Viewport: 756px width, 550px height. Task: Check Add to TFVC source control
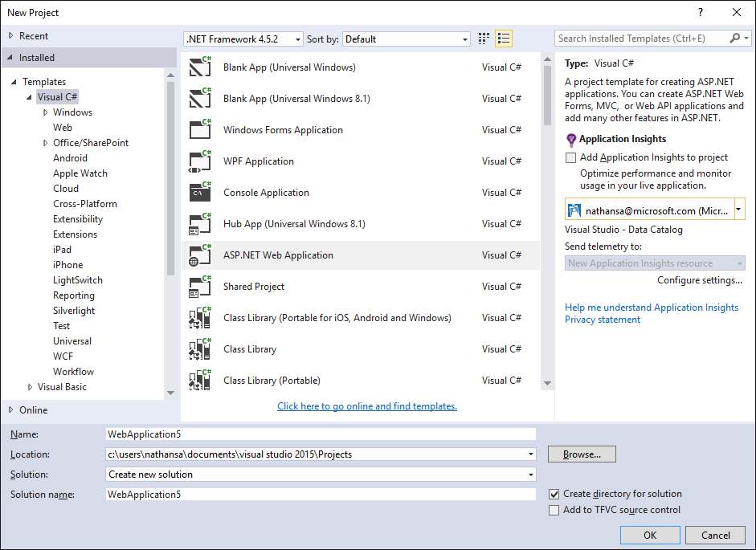(x=554, y=510)
